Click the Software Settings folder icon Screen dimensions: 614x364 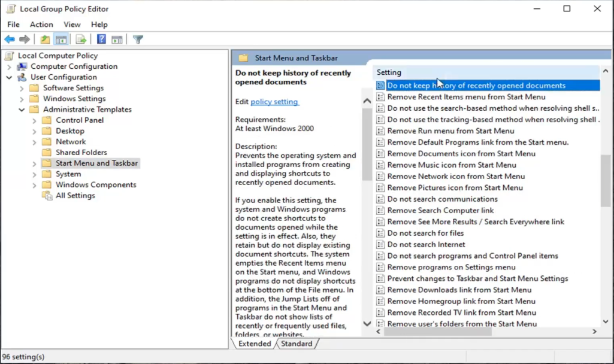coord(35,87)
